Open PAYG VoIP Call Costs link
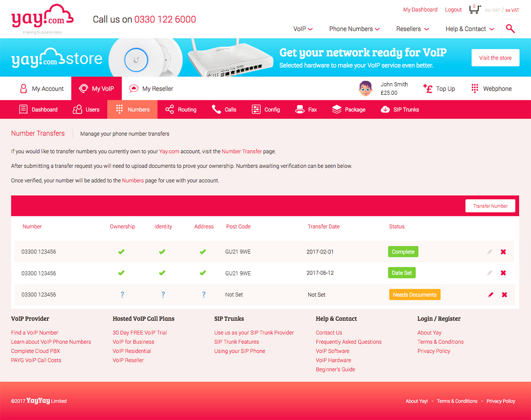531x420 pixels. (36, 360)
